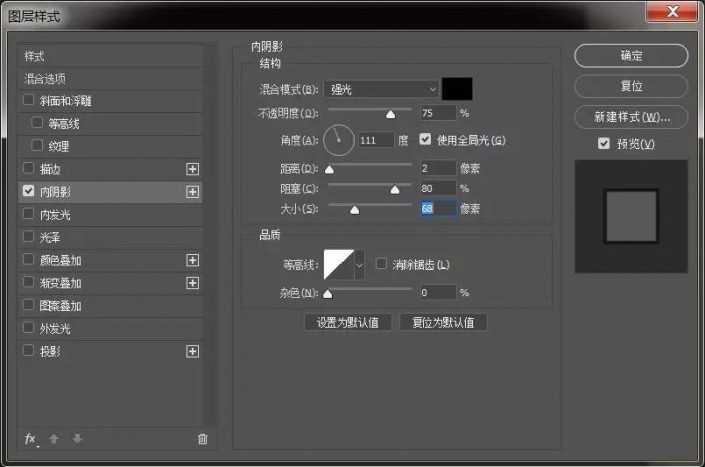Click plus icon beside 渐变叠加
The width and height of the screenshot is (705, 467).
click(193, 283)
